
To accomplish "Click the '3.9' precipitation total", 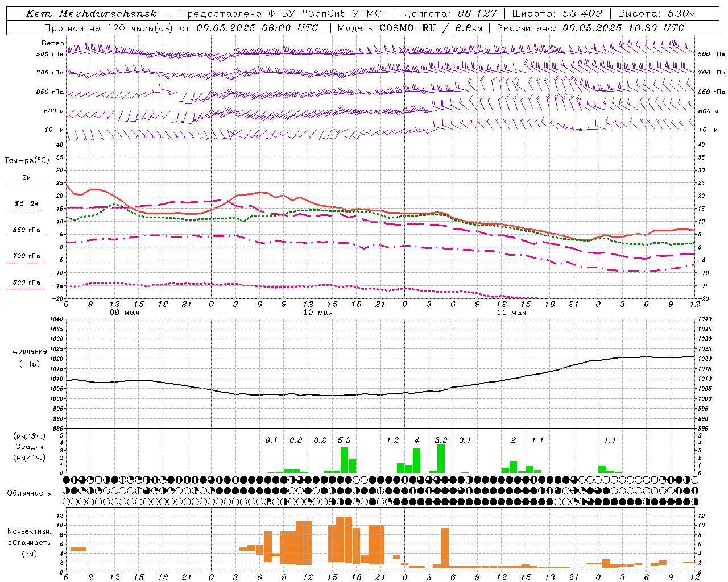I will pos(441,440).
